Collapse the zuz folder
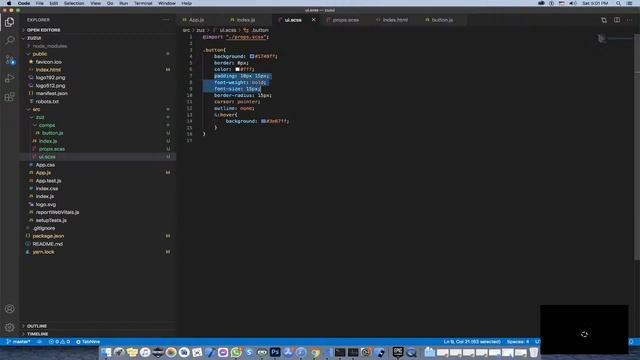Image resolution: width=640 pixels, height=360 pixels. click(40, 117)
